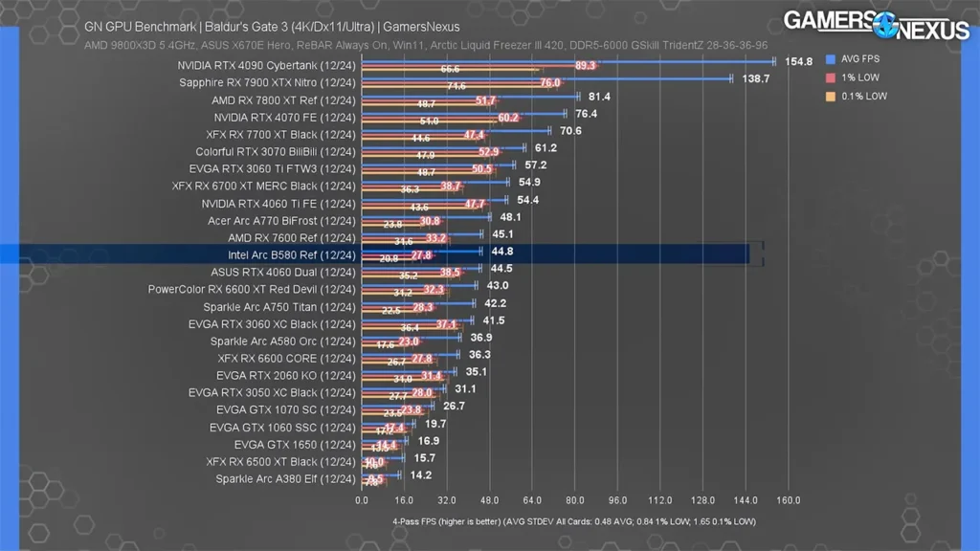This screenshot has height=551, width=980.
Task: Click the 26.7 average FPS value
Action: click(x=454, y=406)
